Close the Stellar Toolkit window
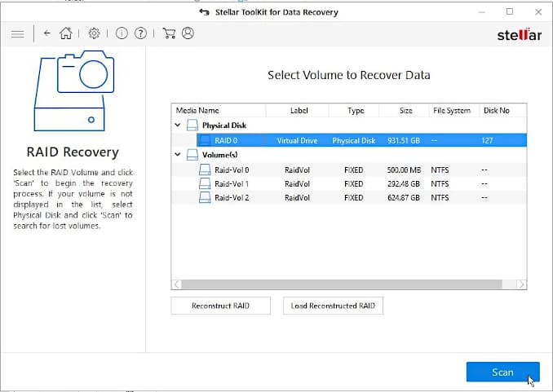The height and width of the screenshot is (392, 553). pyautogui.click(x=538, y=12)
